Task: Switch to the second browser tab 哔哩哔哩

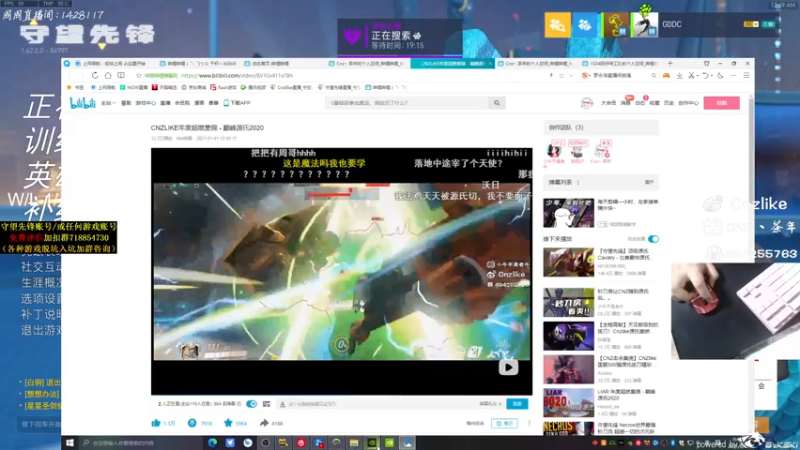Action: [x=198, y=64]
